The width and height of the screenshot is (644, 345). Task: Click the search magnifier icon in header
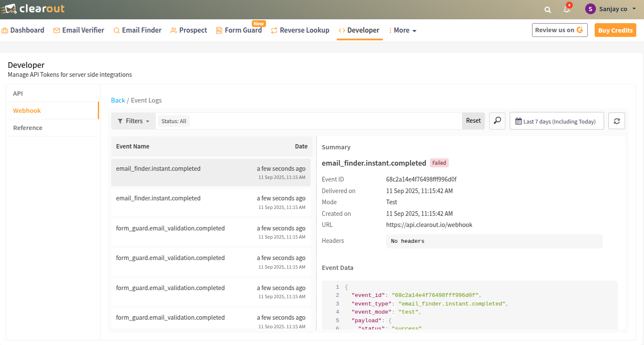coord(547,9)
